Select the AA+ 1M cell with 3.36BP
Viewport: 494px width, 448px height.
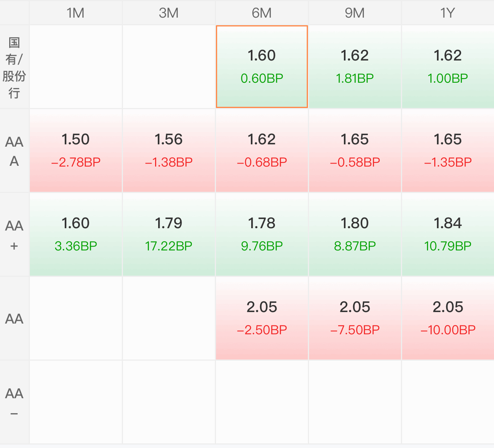tap(76, 235)
